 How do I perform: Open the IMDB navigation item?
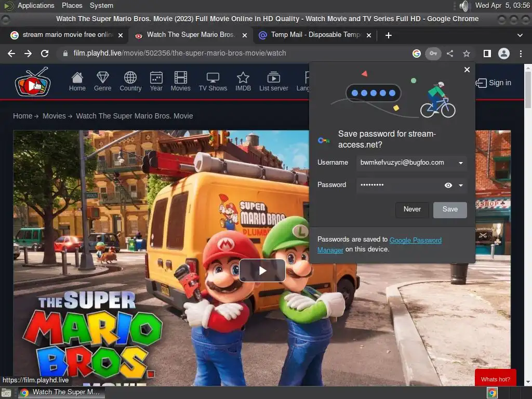coord(243,82)
